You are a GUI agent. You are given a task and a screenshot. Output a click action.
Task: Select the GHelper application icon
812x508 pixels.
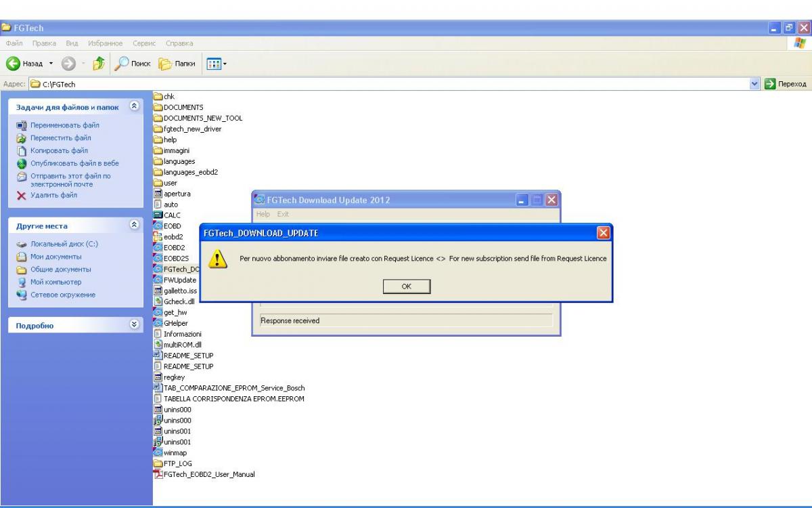click(x=159, y=323)
